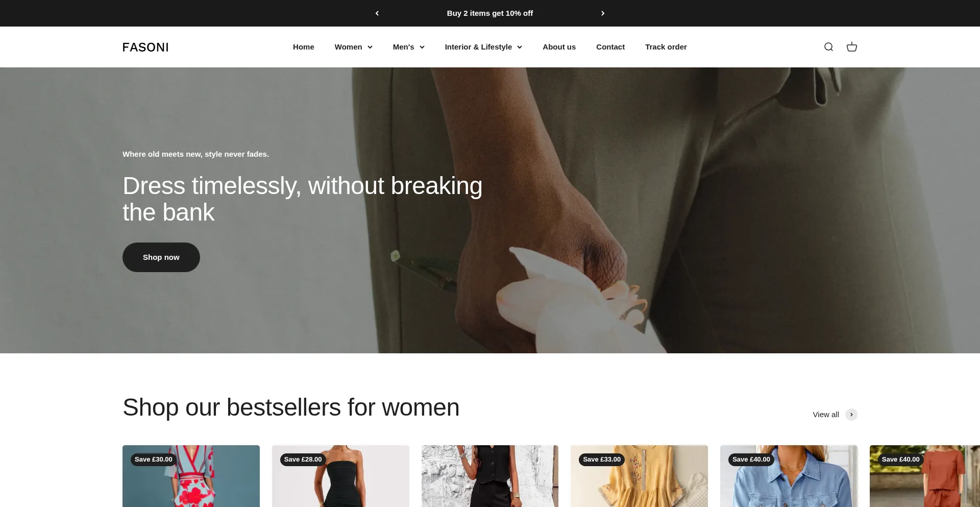This screenshot has height=507, width=980.
Task: Show previous announcement with left arrow
Action: pos(377,13)
